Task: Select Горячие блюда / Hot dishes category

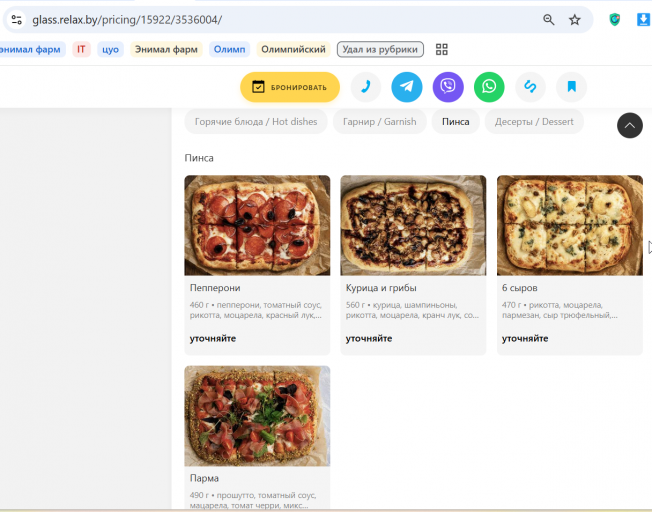Action: 256,121
